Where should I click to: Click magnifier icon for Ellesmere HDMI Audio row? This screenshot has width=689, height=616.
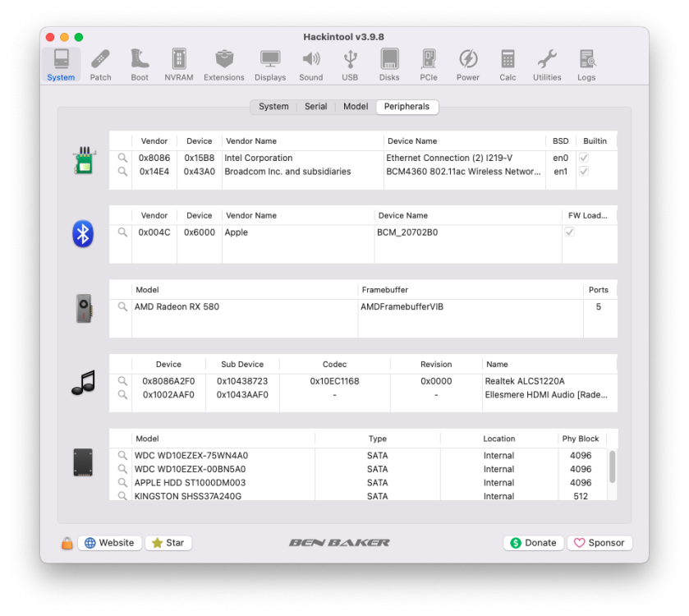click(x=122, y=394)
